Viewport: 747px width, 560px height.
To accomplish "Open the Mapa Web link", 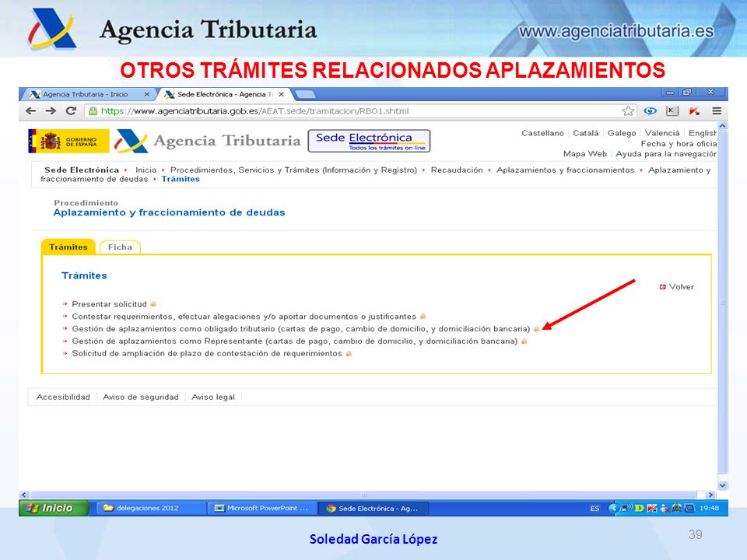I will pos(585,154).
